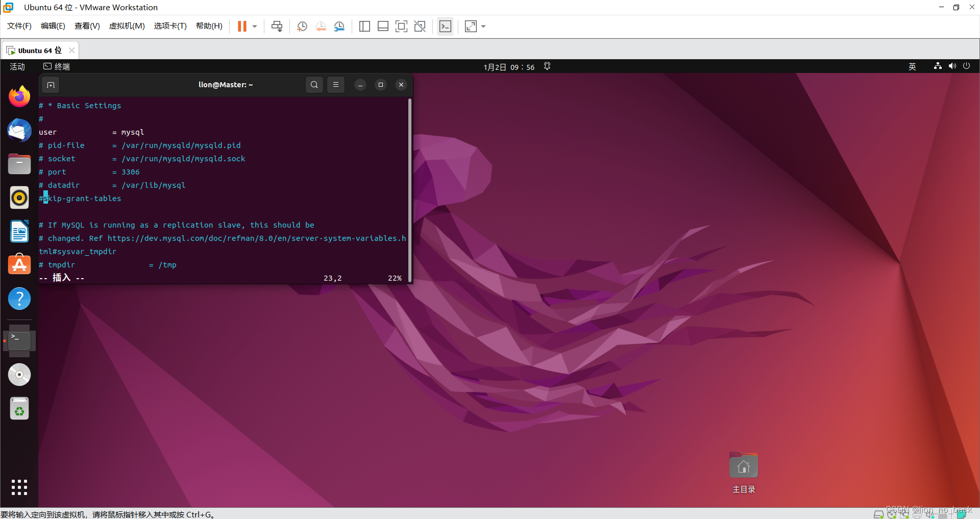
Task: Launch Firefox from the dock
Action: (x=19, y=96)
